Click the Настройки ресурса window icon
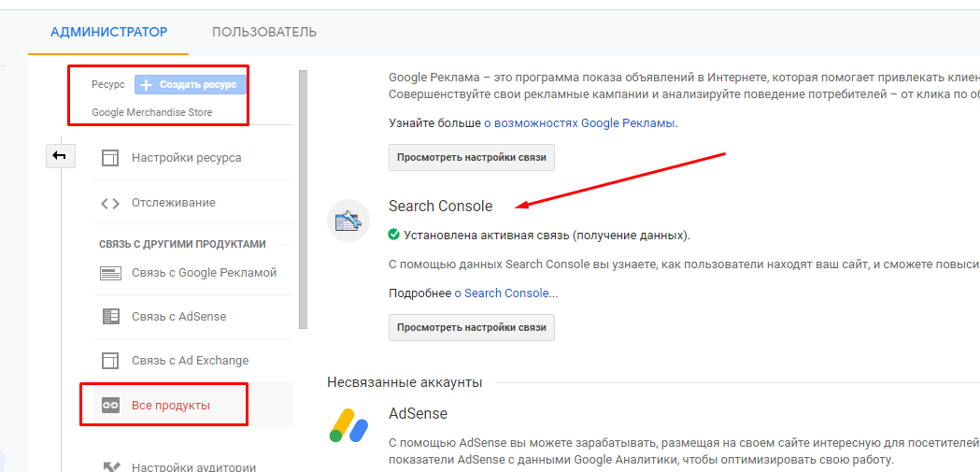The height and width of the screenshot is (472, 980). click(110, 158)
